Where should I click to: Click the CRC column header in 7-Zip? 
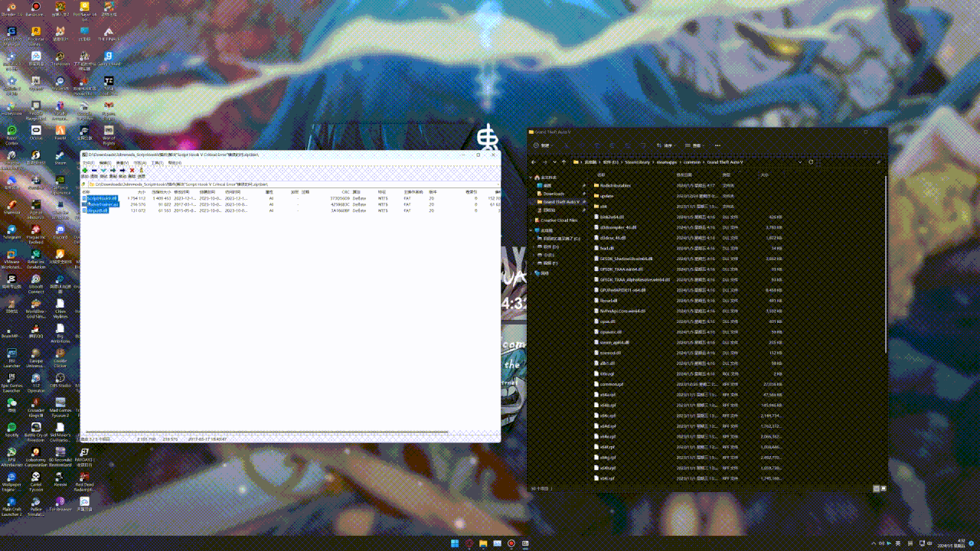point(346,192)
